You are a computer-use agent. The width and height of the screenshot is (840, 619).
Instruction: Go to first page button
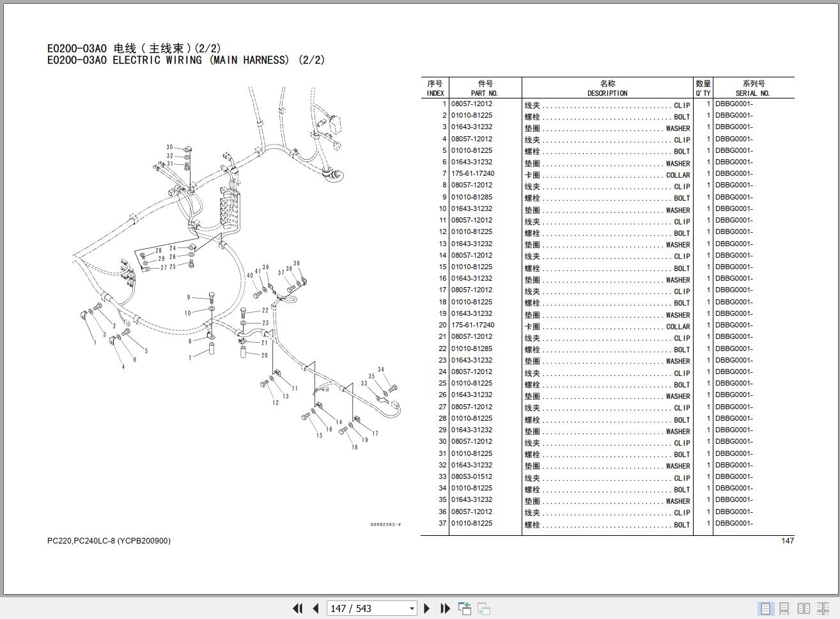(x=297, y=608)
